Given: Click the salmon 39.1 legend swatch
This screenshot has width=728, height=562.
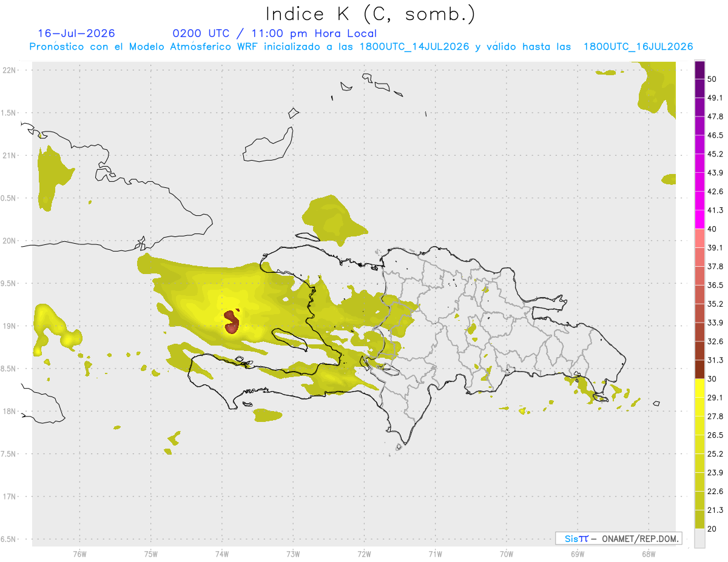Looking at the screenshot, I should point(700,238).
